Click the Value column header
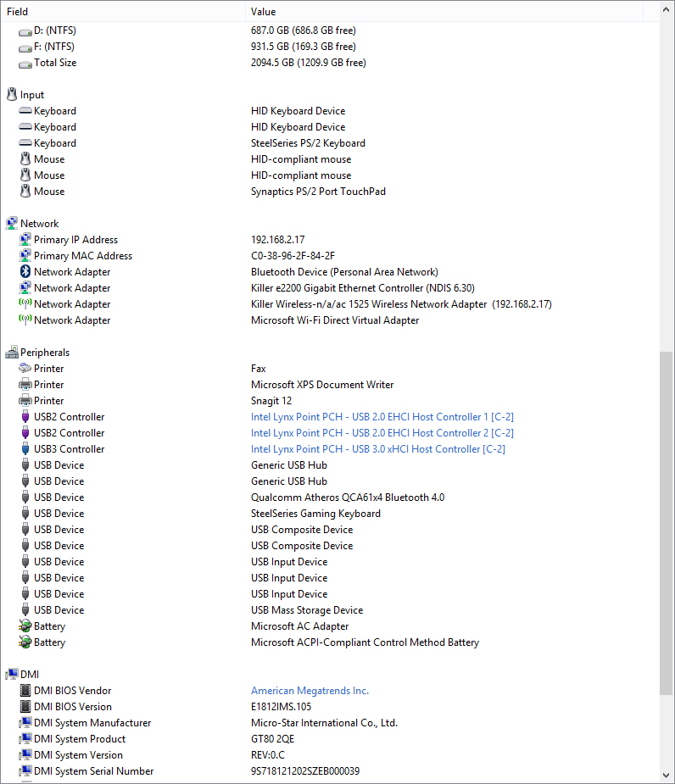The height and width of the screenshot is (784, 675). point(444,11)
